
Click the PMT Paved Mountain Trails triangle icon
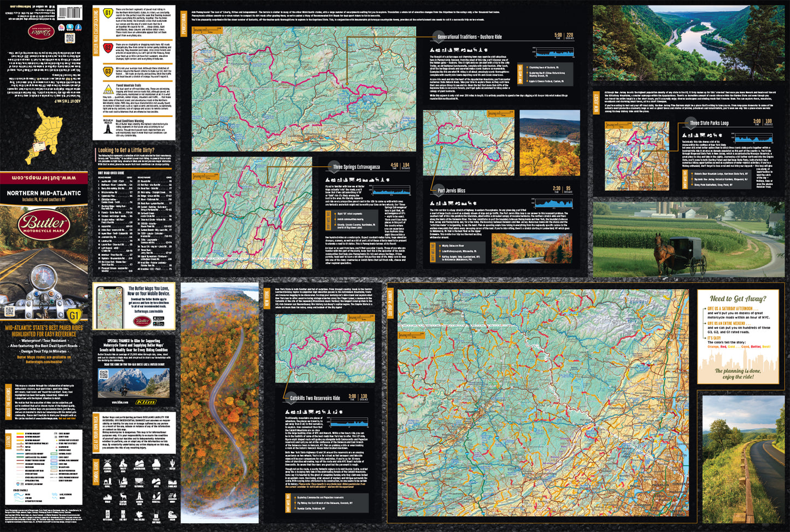pyautogui.click(x=108, y=90)
